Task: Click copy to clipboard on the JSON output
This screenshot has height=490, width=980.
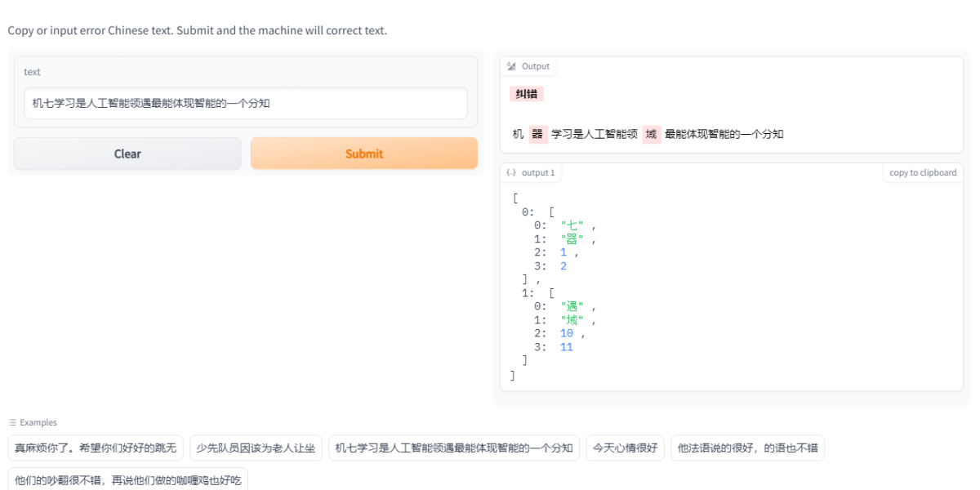Action: tap(923, 172)
